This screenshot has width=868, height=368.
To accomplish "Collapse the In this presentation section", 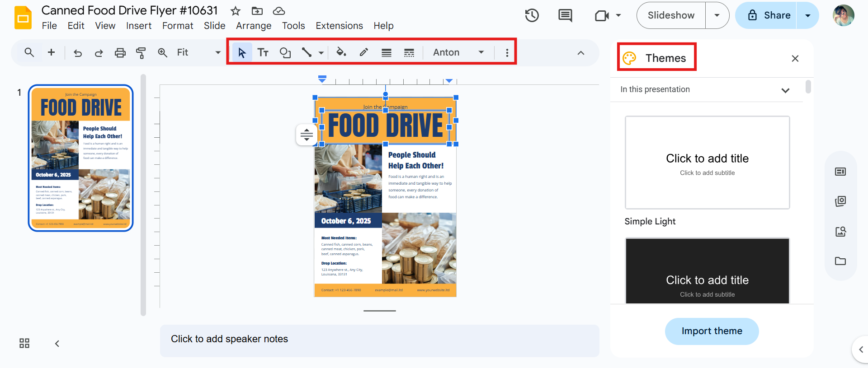I will [x=785, y=90].
